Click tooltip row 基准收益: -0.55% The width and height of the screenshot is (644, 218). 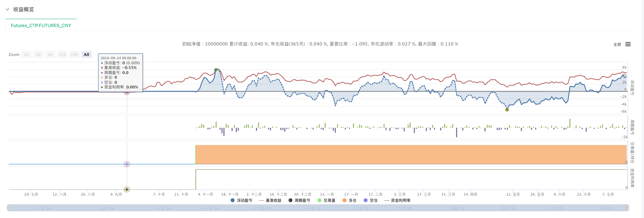[x=119, y=68]
